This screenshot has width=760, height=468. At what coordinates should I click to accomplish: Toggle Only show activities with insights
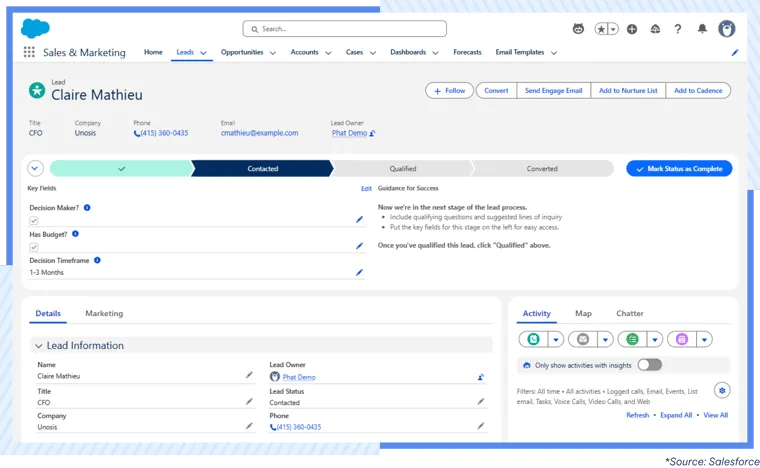(649, 365)
